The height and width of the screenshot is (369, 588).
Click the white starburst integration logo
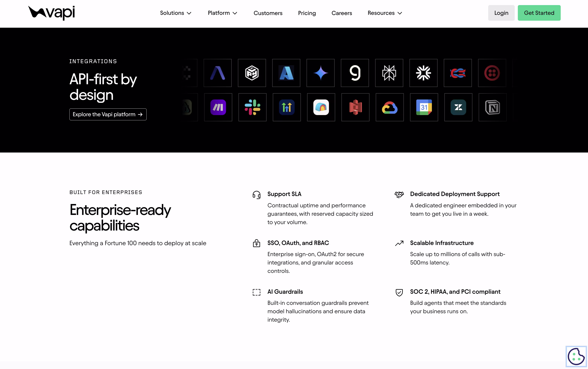423,73
